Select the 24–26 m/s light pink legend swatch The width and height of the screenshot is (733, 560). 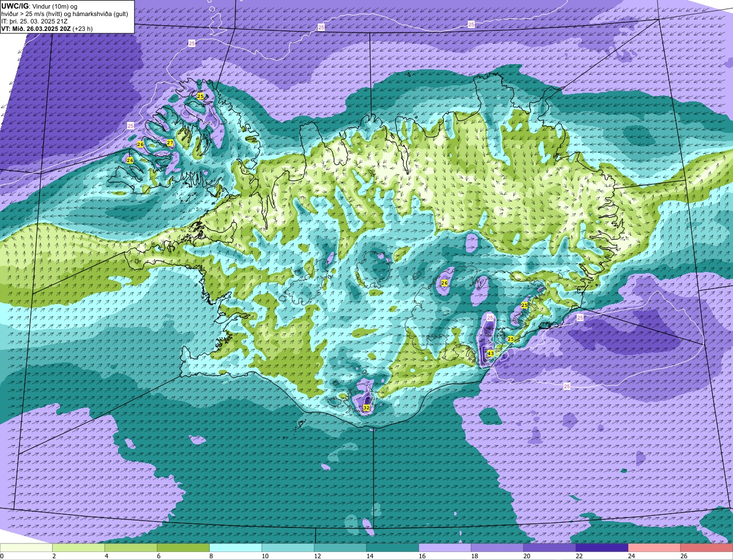pyautogui.click(x=655, y=547)
